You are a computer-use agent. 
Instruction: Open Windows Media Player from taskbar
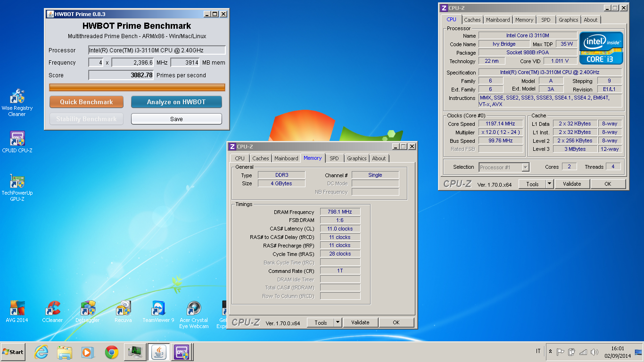click(88, 352)
